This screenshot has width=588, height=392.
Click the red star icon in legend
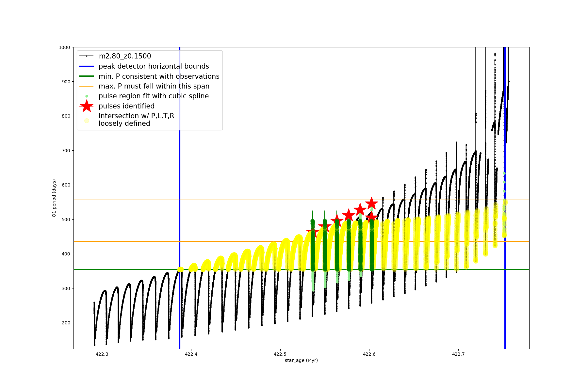click(x=87, y=106)
